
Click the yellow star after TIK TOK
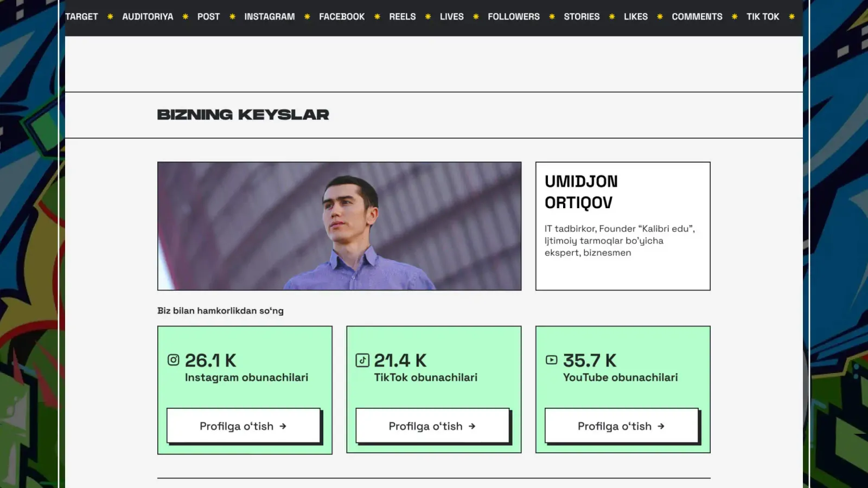[792, 17]
